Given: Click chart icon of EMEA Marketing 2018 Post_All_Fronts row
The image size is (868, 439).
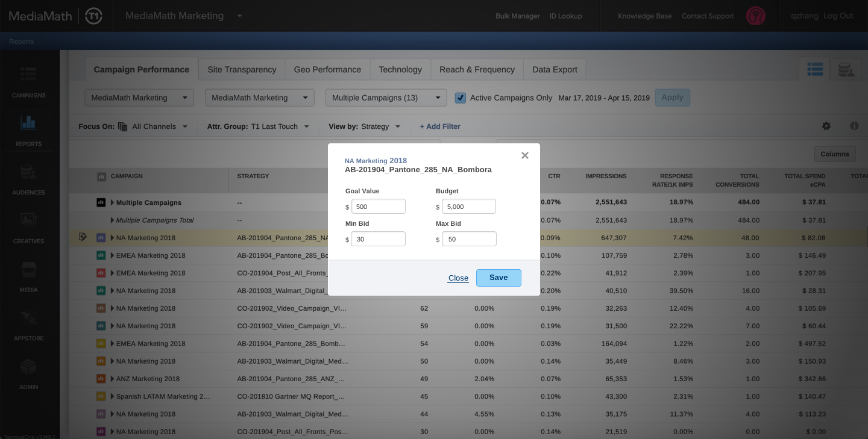Looking at the screenshot, I should [x=101, y=273].
